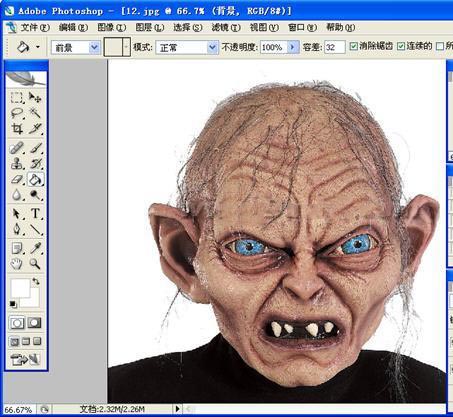453x417 pixels.
Task: Click the opacity 100% field
Action: coord(273,47)
